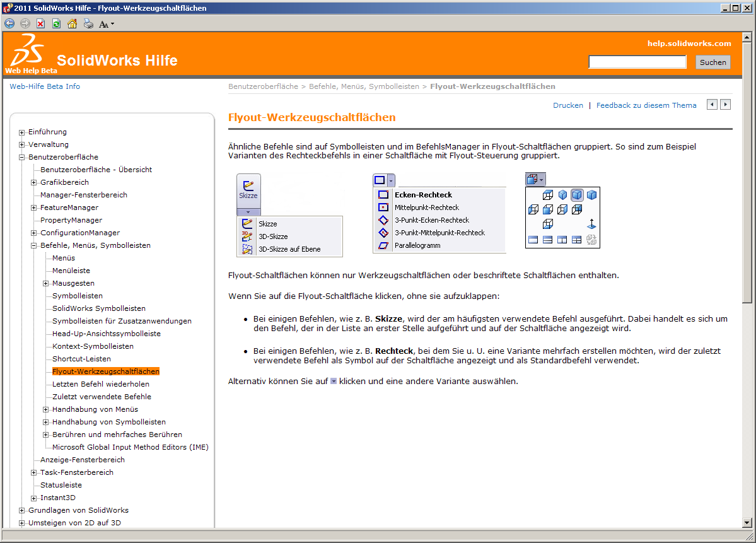Click the Drucken link
The height and width of the screenshot is (543, 756).
coord(568,105)
